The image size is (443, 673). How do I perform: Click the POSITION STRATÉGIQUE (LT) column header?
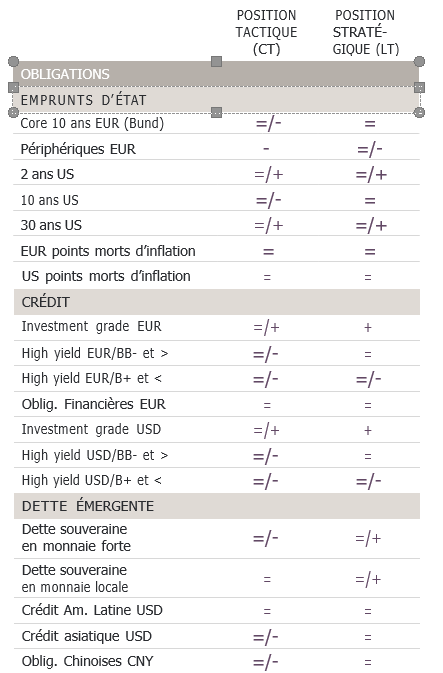(x=365, y=32)
